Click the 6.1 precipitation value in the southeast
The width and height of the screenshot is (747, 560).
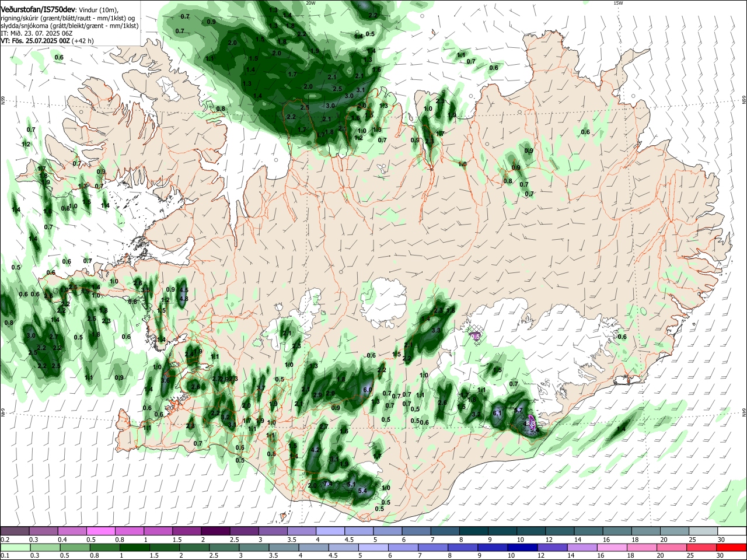pos(498,413)
